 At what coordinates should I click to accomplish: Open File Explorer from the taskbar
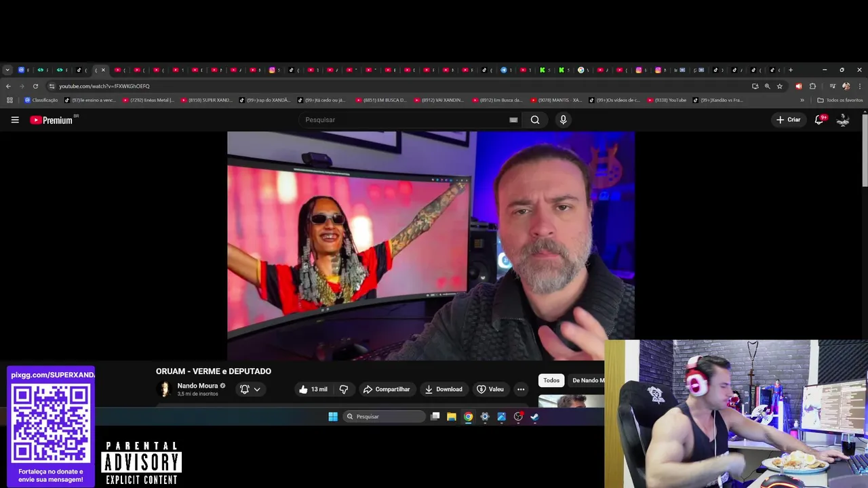[452, 417]
